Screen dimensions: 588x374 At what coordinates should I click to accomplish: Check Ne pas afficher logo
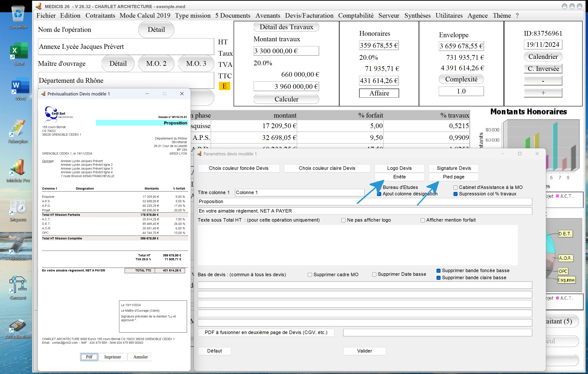343,220
